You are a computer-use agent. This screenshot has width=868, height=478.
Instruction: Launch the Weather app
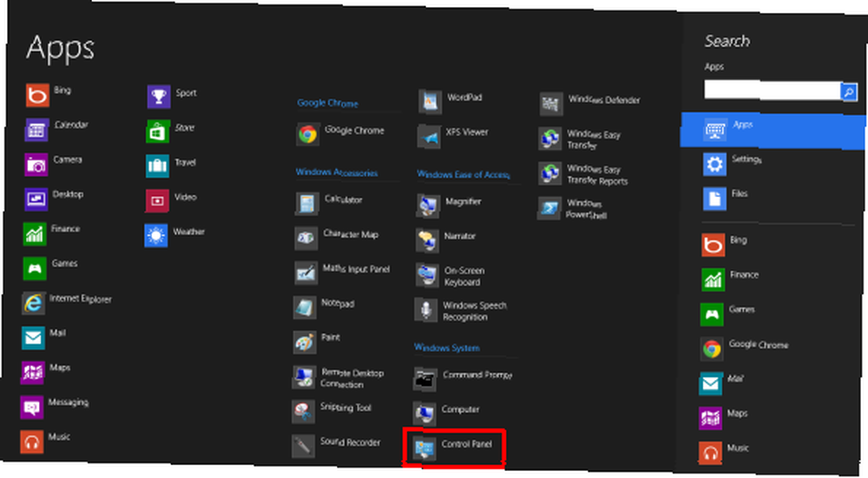click(175, 235)
